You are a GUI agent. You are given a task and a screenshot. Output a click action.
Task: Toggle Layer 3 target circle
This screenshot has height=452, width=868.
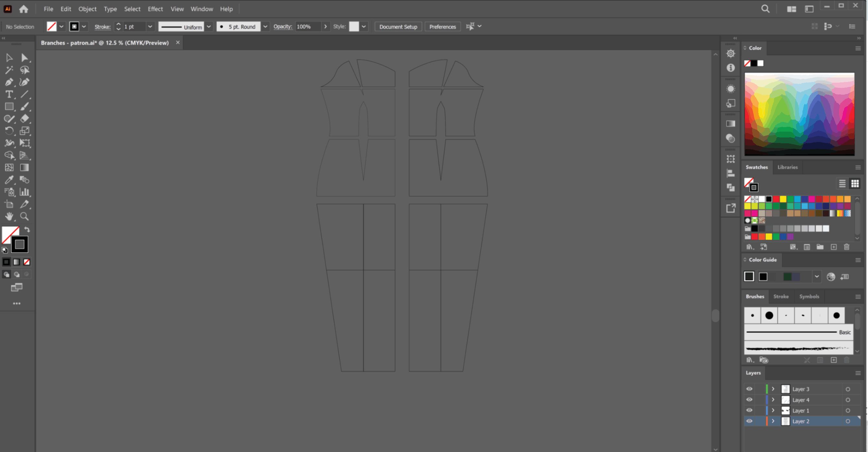point(848,389)
